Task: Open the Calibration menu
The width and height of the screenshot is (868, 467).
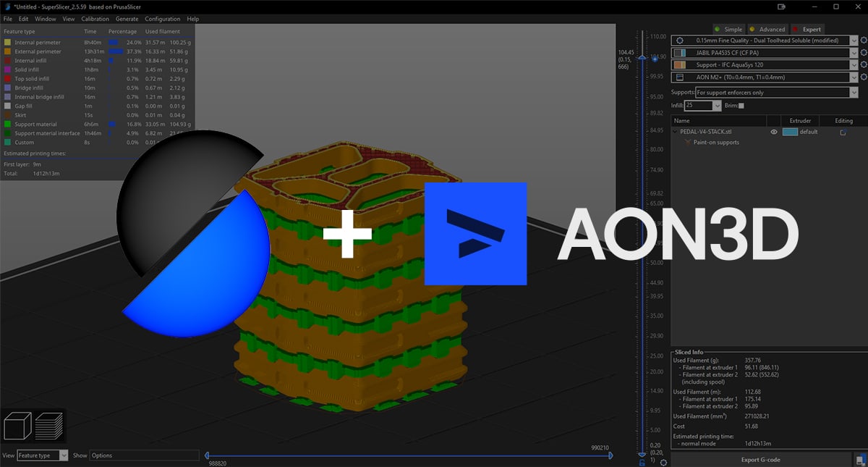Action: tap(95, 19)
